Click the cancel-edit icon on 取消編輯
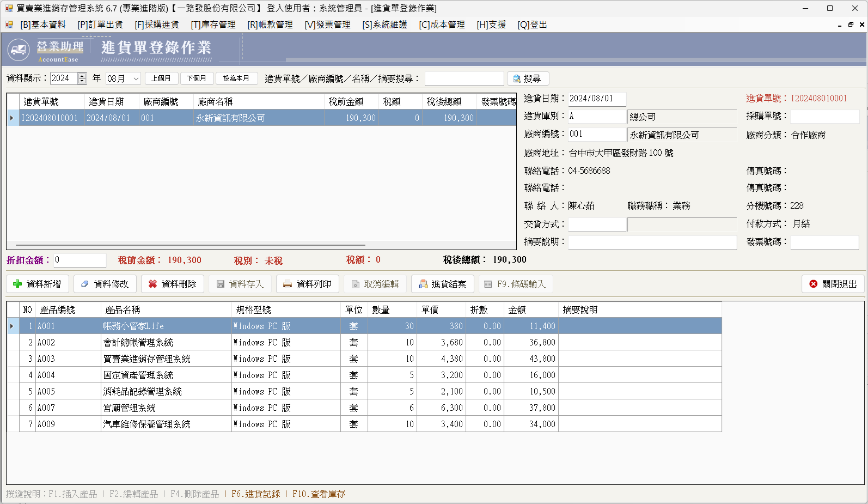The width and height of the screenshot is (868, 504). [x=355, y=284]
